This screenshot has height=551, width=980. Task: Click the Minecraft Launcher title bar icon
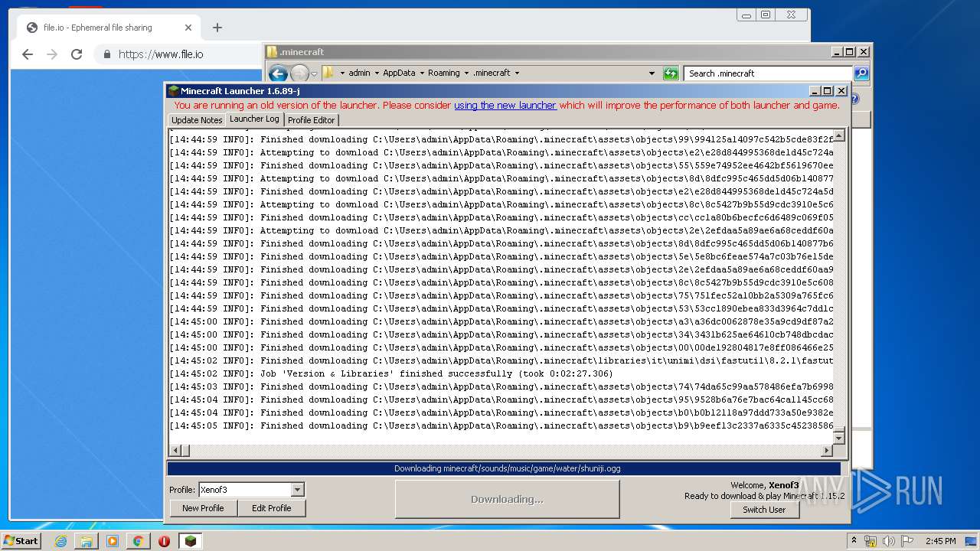coord(174,91)
